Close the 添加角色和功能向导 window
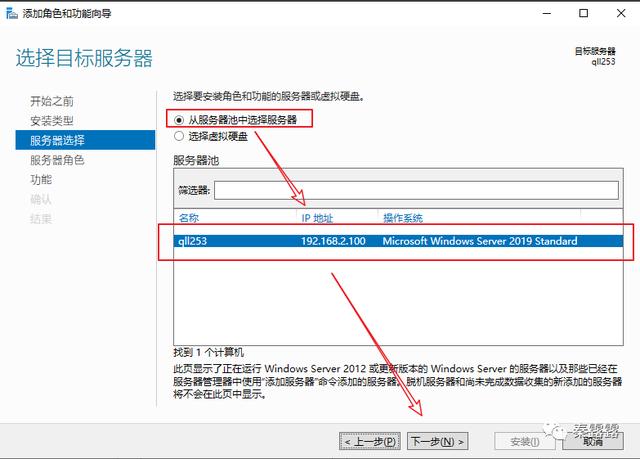Viewport: 640px width, 459px height. tap(621, 13)
